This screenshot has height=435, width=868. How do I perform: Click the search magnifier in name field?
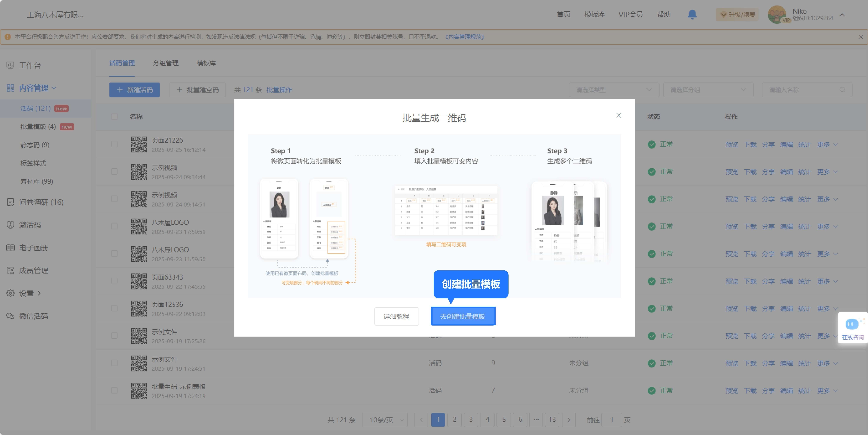coord(842,90)
